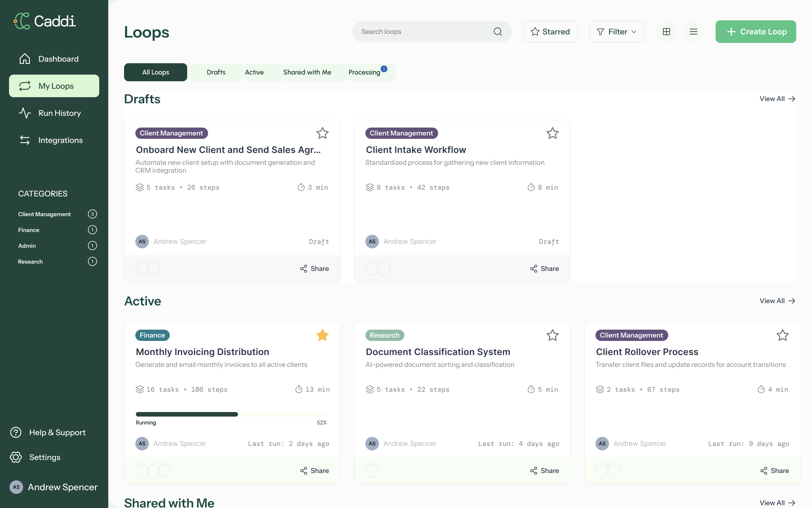Open Dashboard from sidebar

pos(54,59)
